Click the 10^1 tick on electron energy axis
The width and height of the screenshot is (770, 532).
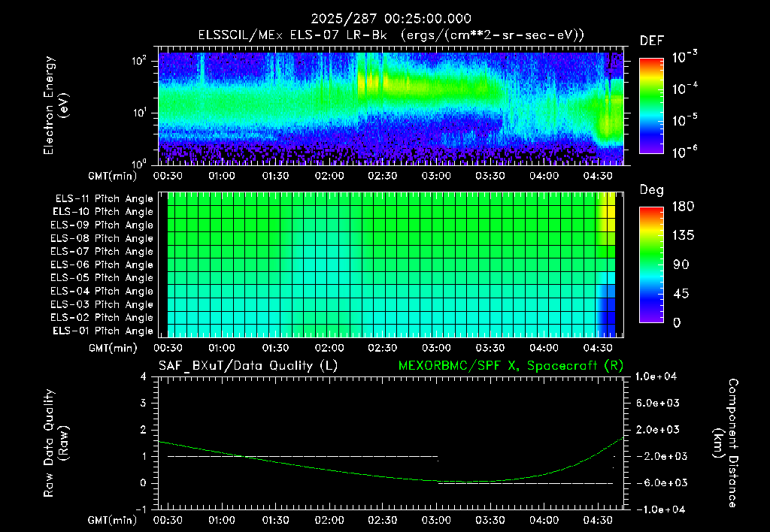tap(139, 113)
